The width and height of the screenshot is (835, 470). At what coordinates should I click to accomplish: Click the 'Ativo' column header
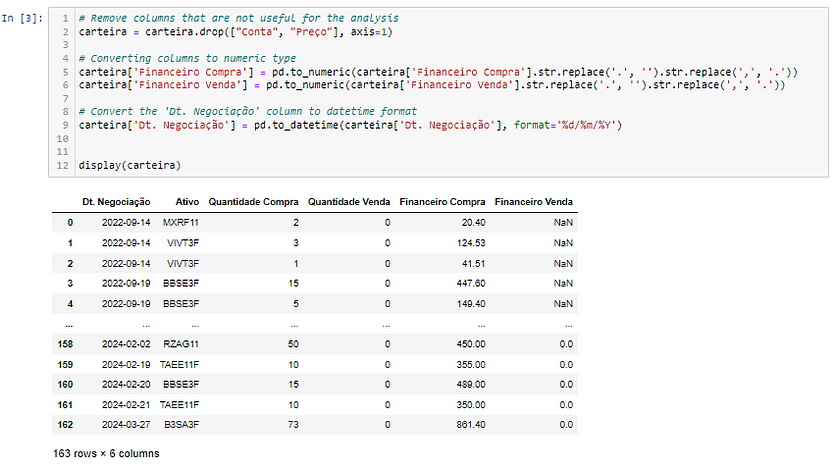(187, 202)
